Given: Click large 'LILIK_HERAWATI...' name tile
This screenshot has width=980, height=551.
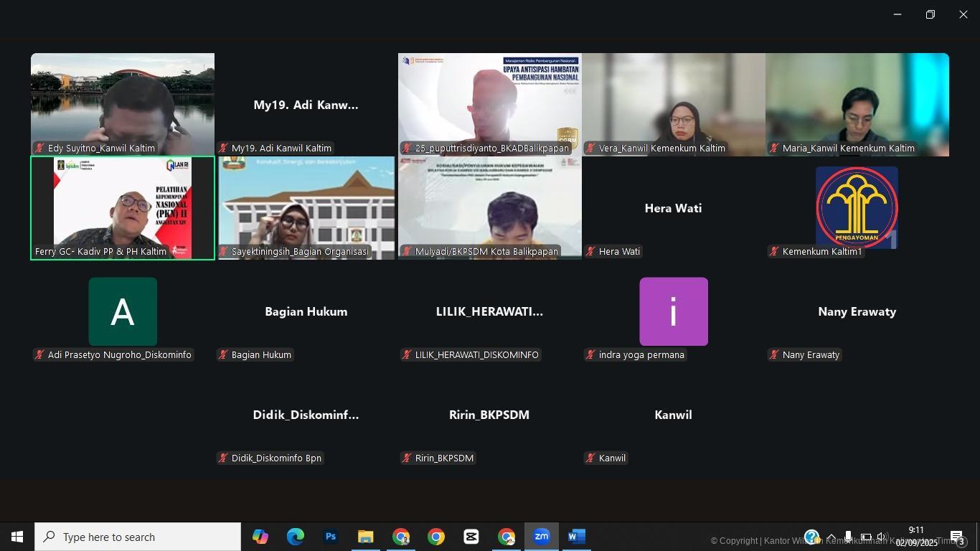Looking at the screenshot, I should pos(489,311).
